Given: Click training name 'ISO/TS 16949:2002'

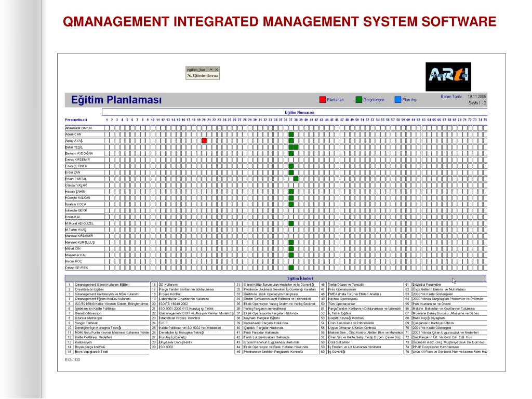Looking at the screenshot, I should [x=174, y=304].
